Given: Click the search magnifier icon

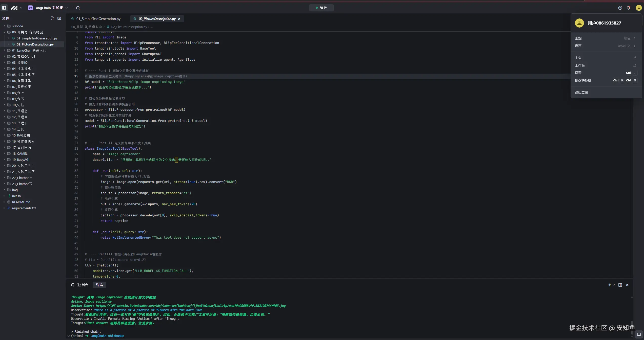Looking at the screenshot, I should (x=78, y=8).
